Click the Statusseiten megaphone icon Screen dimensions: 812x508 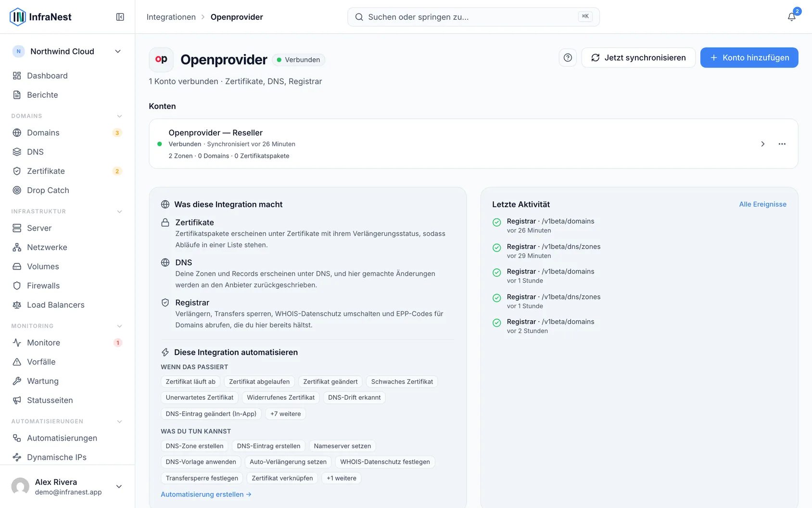[x=17, y=400]
